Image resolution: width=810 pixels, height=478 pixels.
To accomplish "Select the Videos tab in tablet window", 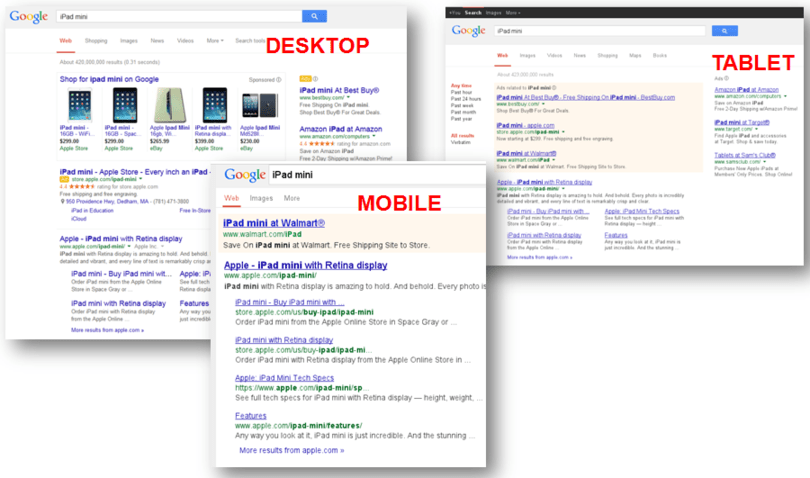I will pyautogui.click(x=554, y=56).
